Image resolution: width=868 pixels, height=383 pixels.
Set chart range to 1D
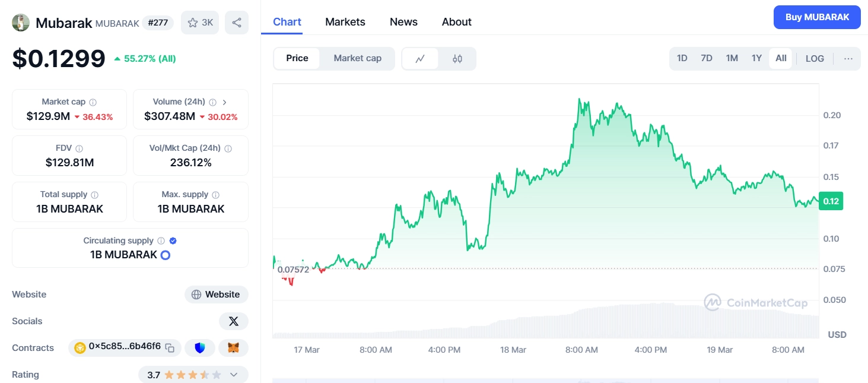coord(682,58)
